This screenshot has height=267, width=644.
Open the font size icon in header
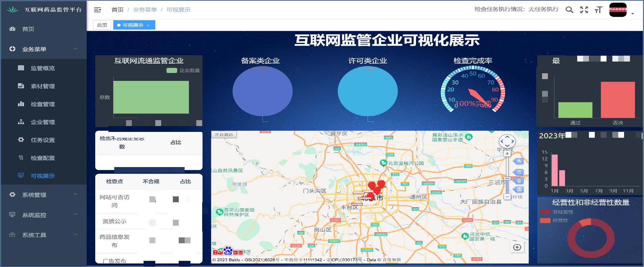click(x=598, y=10)
